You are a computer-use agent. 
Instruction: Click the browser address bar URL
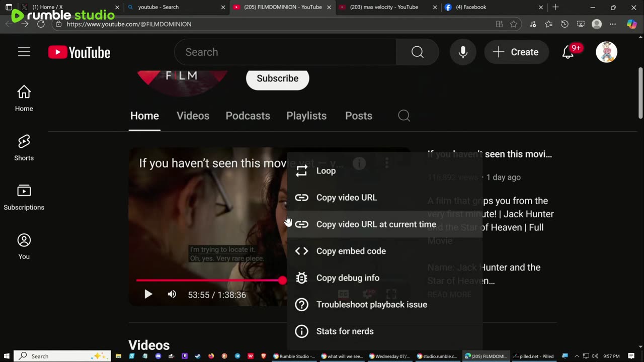[129, 24]
